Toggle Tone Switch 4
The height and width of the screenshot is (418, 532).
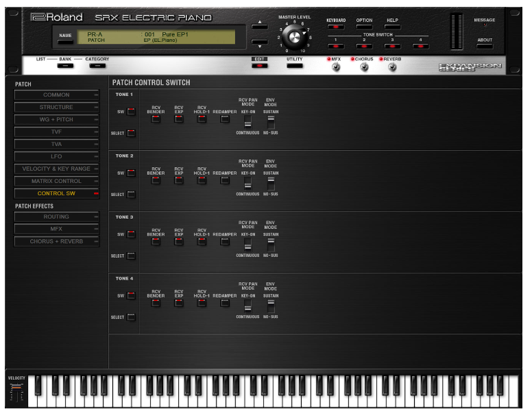tap(420, 46)
